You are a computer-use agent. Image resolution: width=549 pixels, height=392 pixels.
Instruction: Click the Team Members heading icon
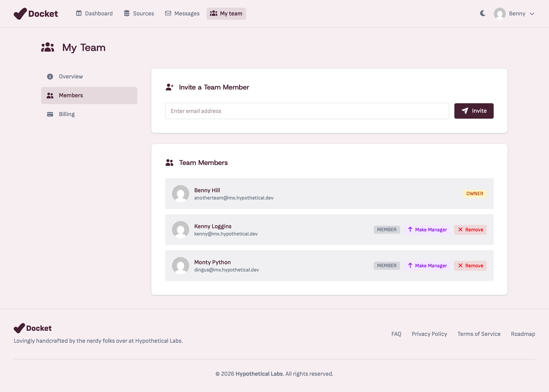pos(169,163)
